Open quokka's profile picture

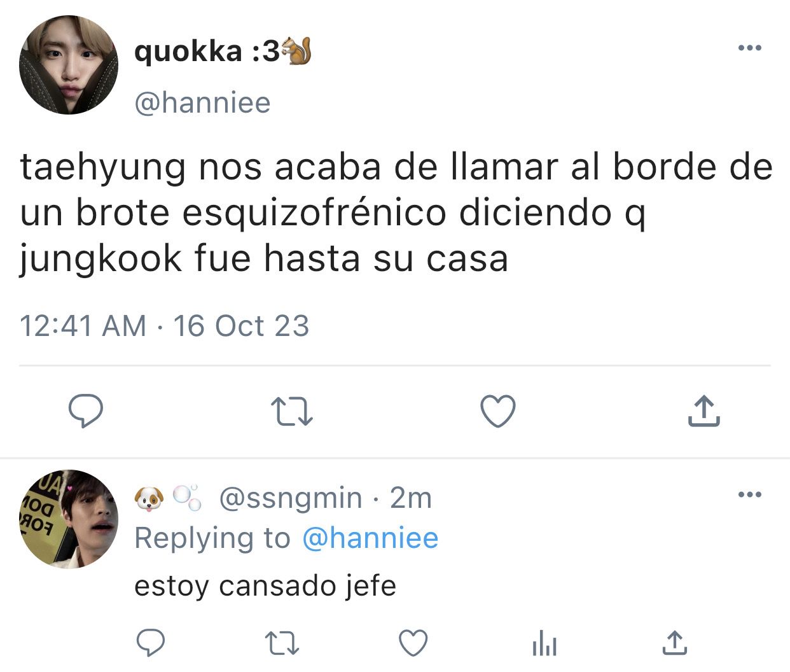(69, 65)
